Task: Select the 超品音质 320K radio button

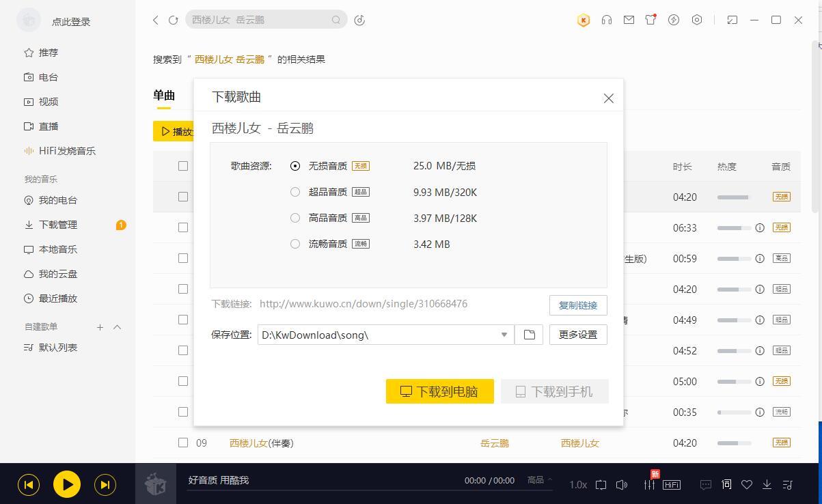Action: click(294, 192)
